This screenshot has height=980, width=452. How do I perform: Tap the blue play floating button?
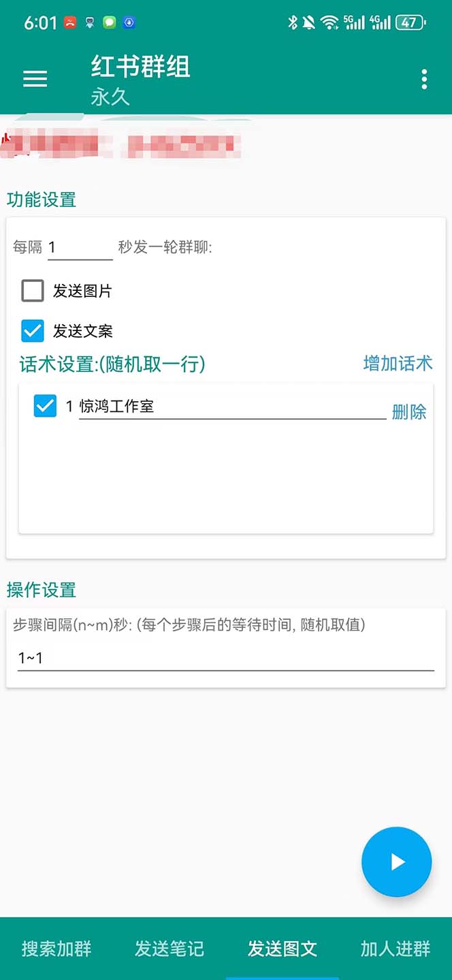[x=396, y=862]
